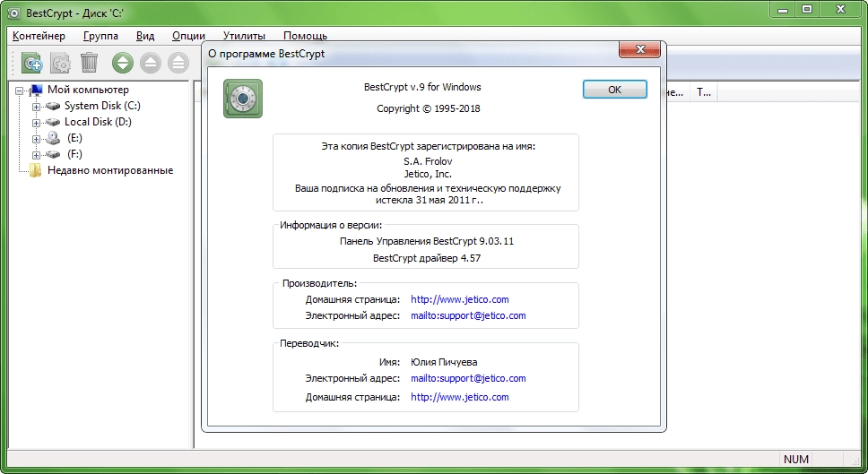Maximize the BestCrypt main window
The image size is (868, 474).
tap(807, 9)
